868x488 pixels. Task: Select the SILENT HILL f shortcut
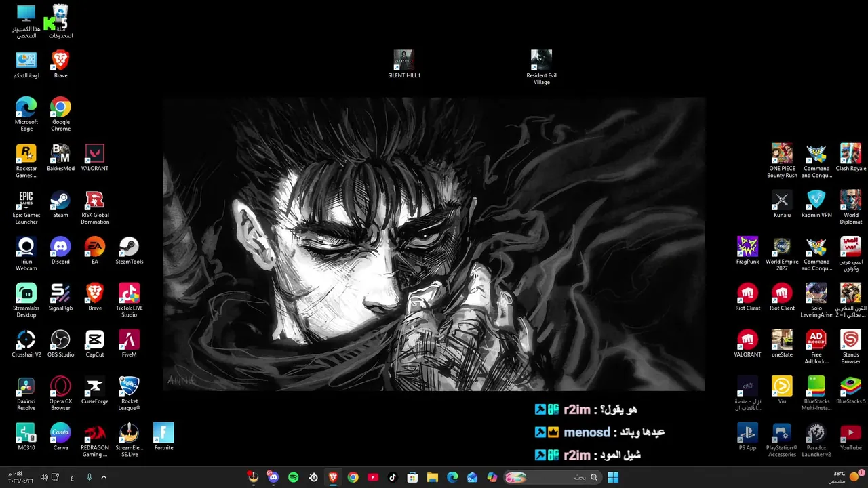tap(403, 64)
